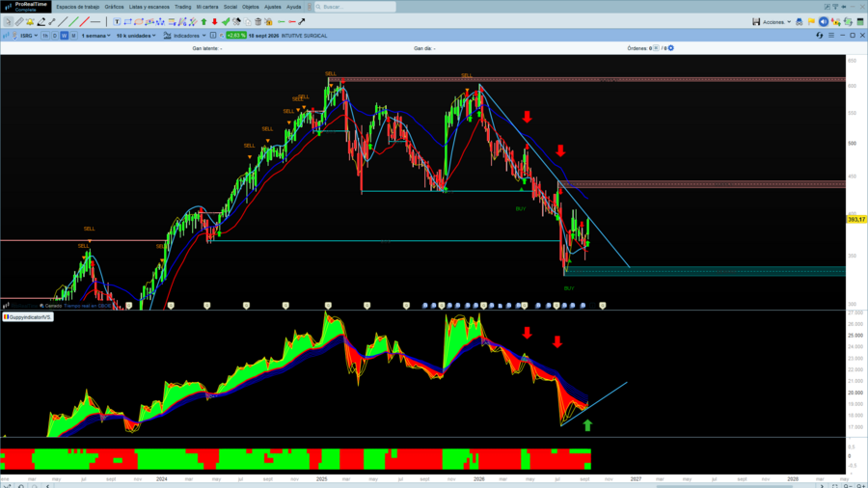Screen dimensions: 868x488
Task: Open the Listas y escaneos menu
Action: click(149, 7)
